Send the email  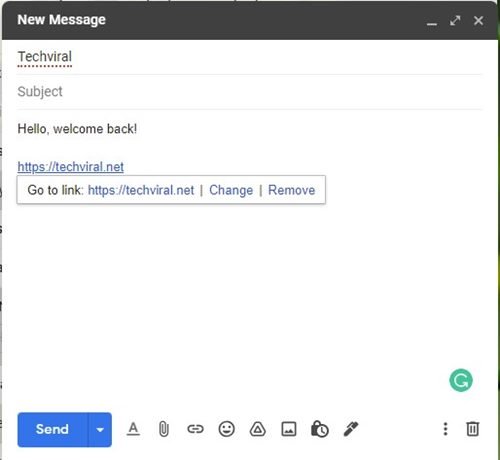click(53, 430)
